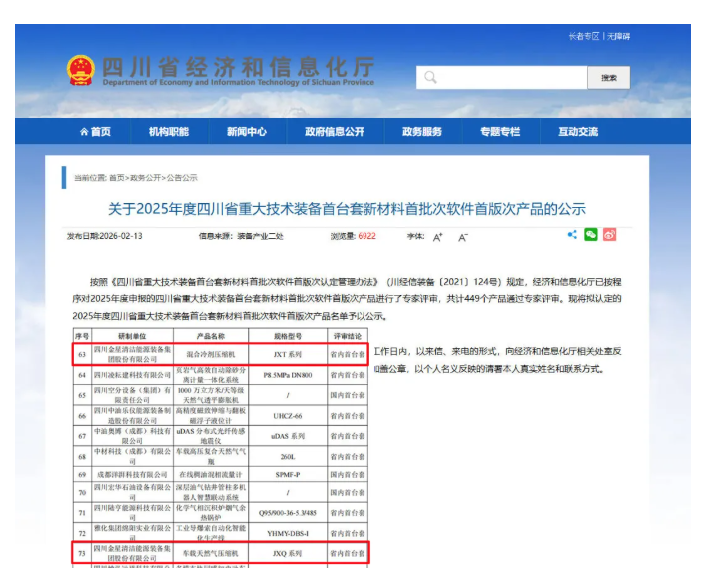728x585 pixels.
Task: Share the article via the WeChat icon
Action: [x=591, y=234]
